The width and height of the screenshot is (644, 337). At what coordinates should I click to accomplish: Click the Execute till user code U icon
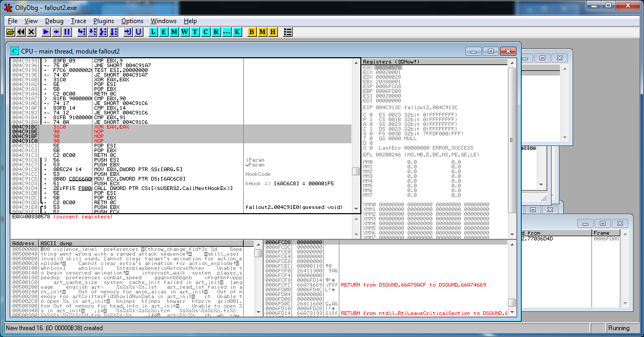pos(138,32)
